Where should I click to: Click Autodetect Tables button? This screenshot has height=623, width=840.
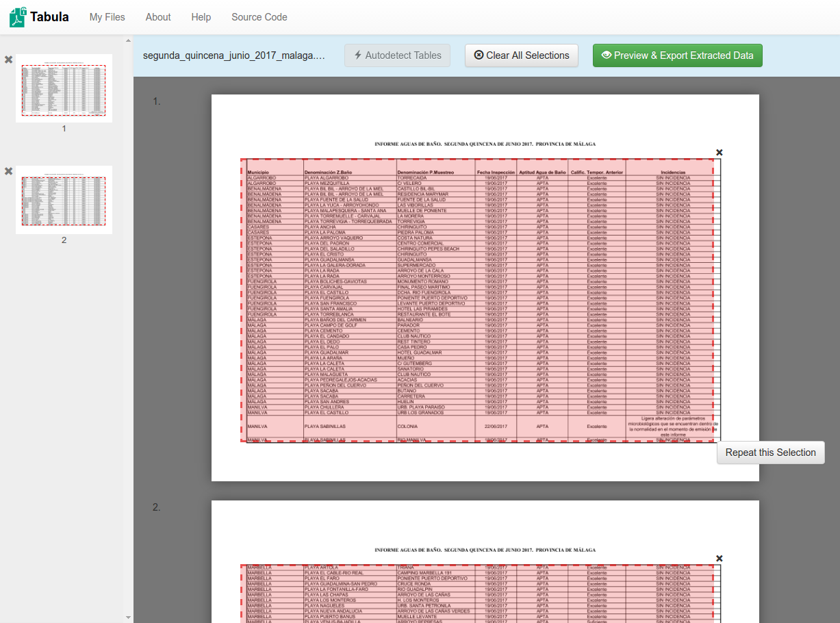(x=398, y=55)
